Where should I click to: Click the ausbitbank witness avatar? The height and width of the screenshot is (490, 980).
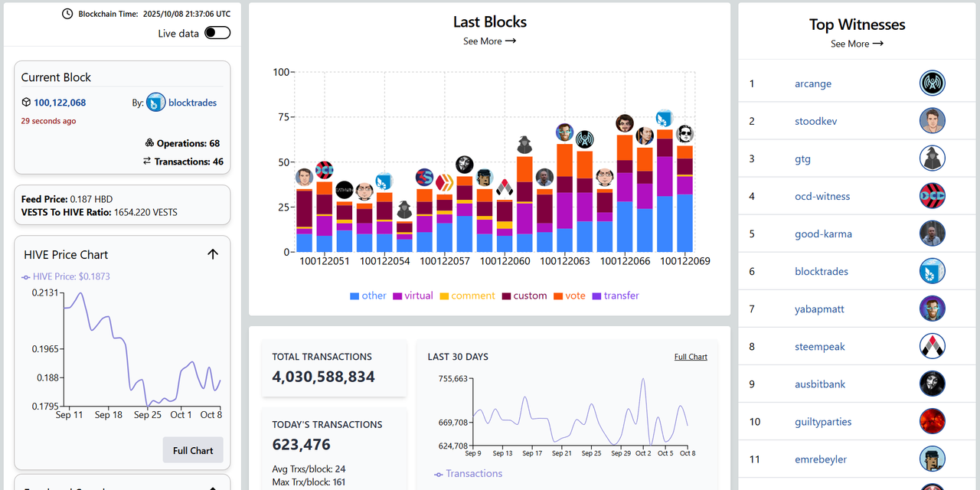click(932, 384)
